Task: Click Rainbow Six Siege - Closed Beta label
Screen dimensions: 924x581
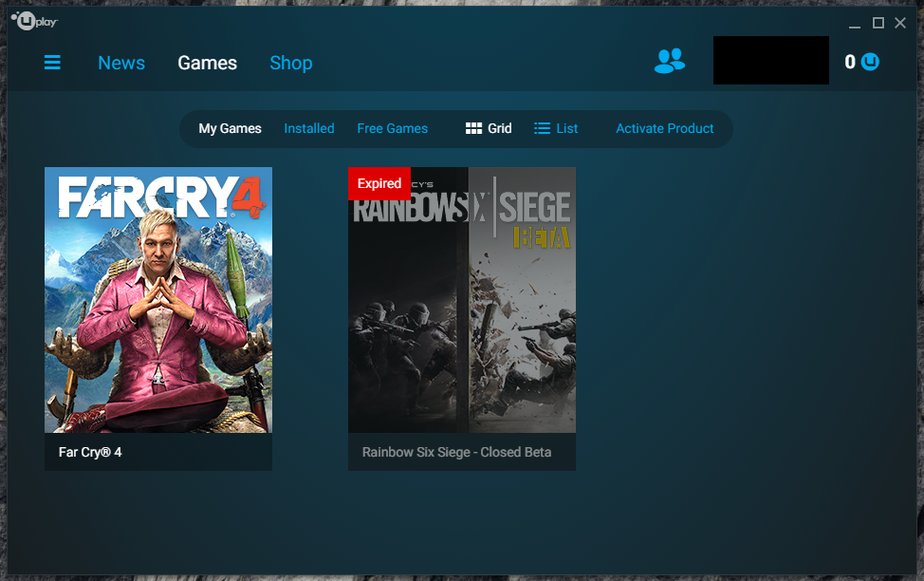Action: tap(456, 453)
